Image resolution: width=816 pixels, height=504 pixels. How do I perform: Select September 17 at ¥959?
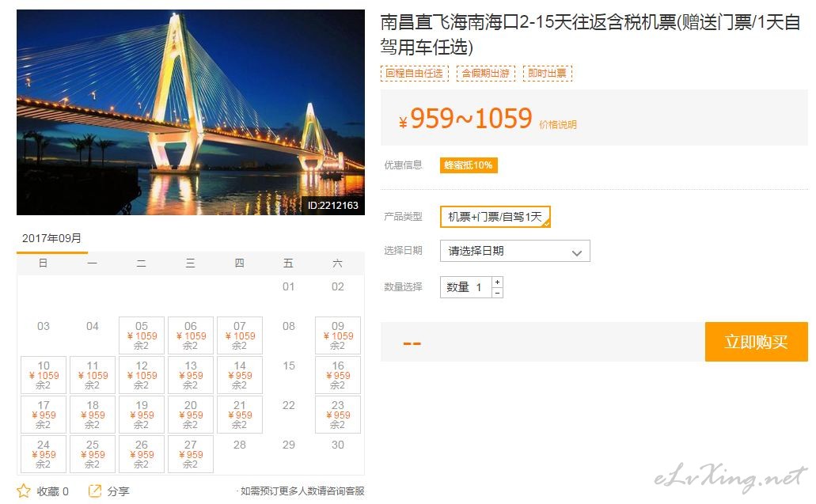44,415
